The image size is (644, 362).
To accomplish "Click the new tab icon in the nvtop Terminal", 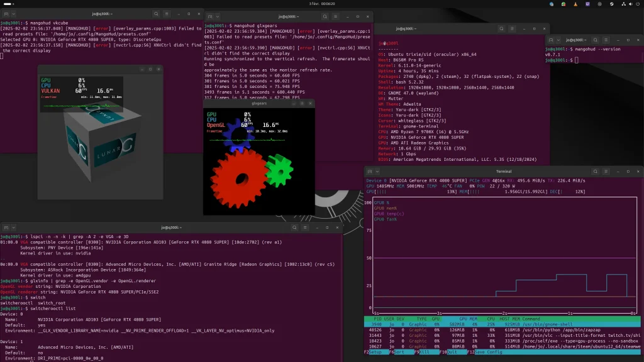I will [370, 171].
